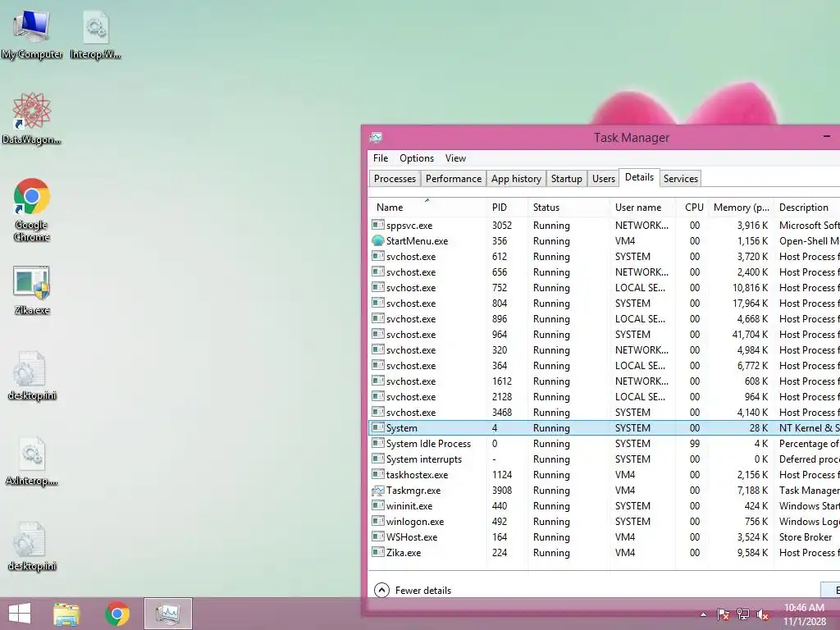Image resolution: width=840 pixels, height=630 pixels.
Task: Select the Zika.exe desktop icon
Action: 31,290
